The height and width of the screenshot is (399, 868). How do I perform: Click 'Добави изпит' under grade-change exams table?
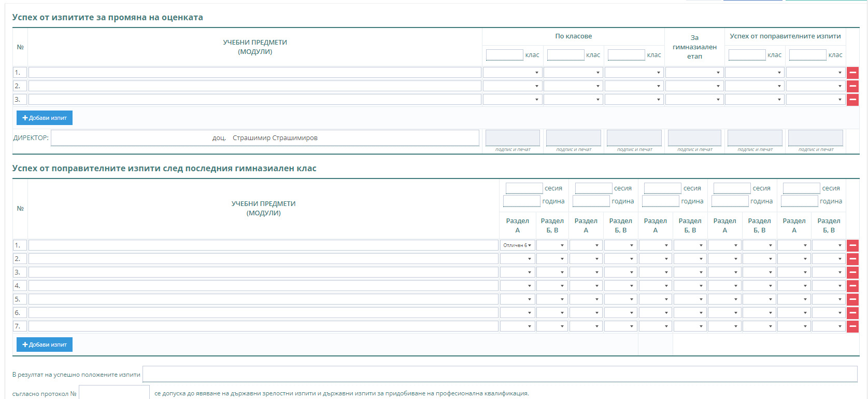tap(45, 118)
